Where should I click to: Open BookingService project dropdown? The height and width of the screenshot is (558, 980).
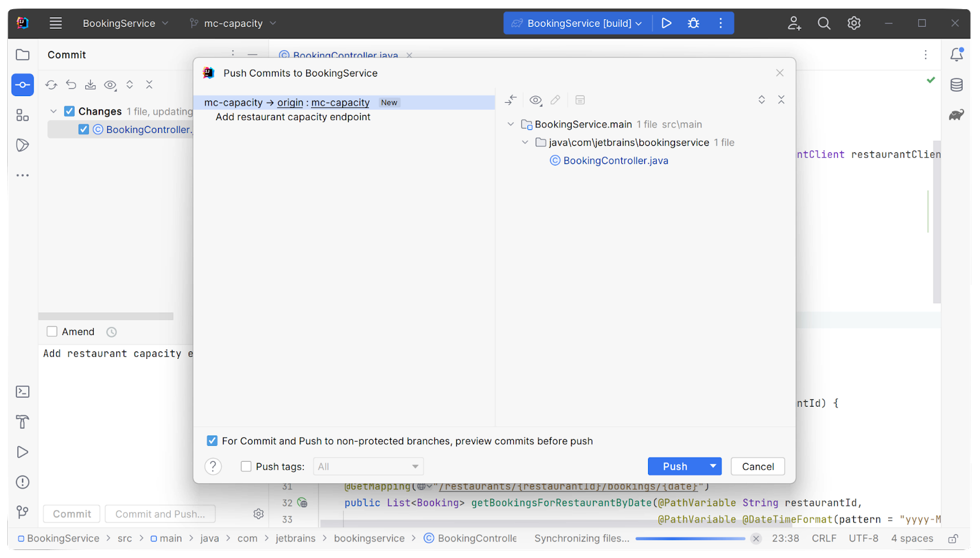126,23
